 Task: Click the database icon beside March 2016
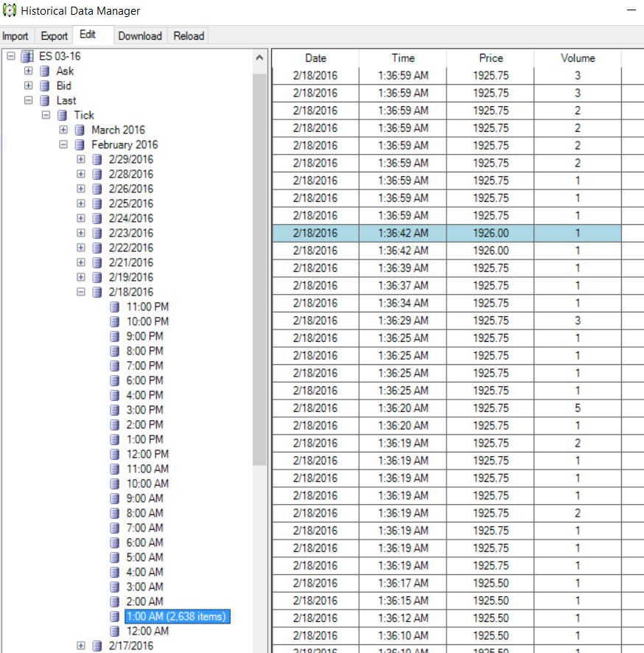pos(80,130)
